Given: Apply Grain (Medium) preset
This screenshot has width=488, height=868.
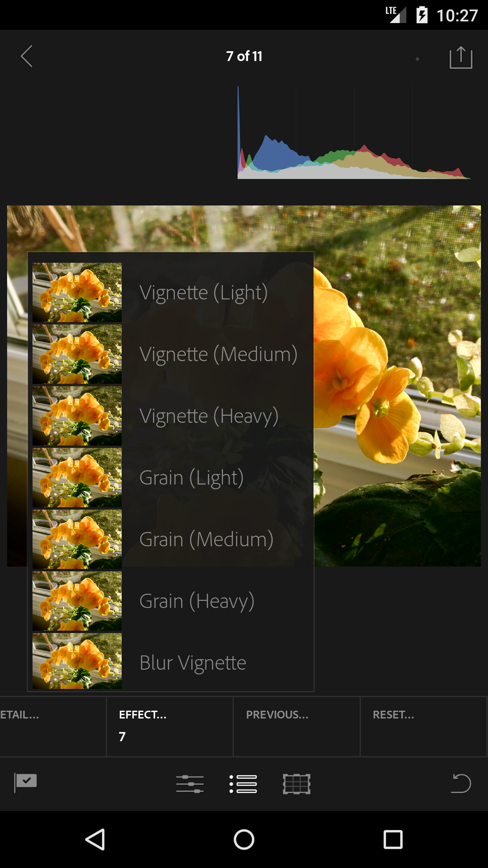Looking at the screenshot, I should (x=171, y=539).
